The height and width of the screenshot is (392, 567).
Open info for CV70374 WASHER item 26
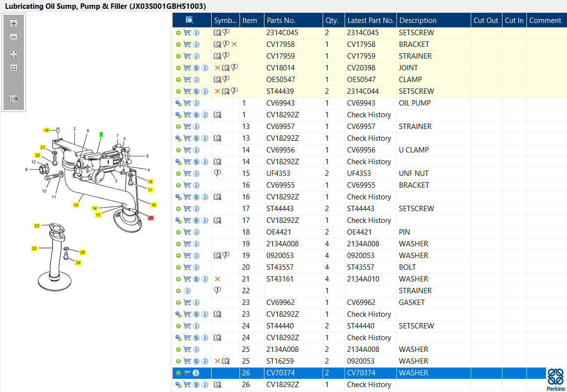pos(196,373)
